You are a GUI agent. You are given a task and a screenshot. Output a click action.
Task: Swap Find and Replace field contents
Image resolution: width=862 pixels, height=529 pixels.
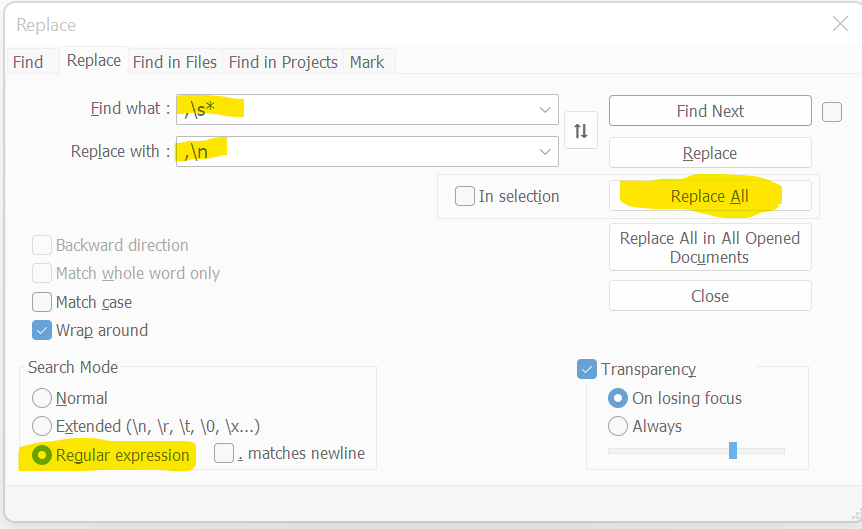581,131
